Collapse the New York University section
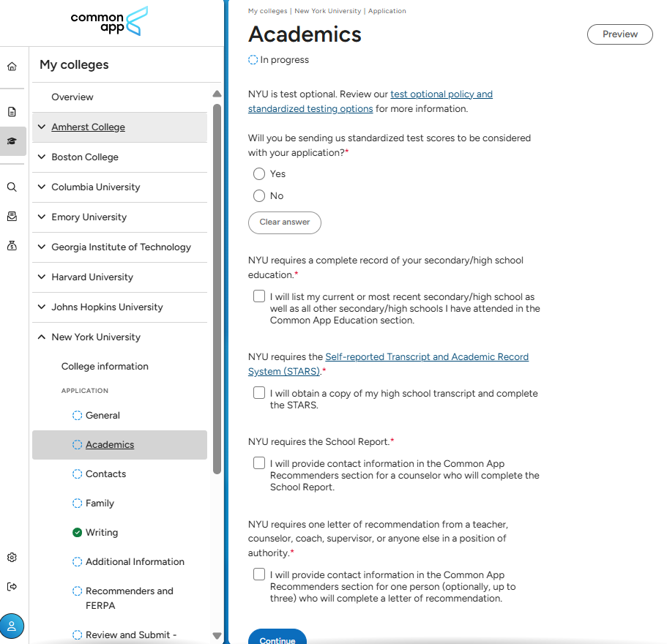Viewport: 667px width, 644px height. pos(42,337)
